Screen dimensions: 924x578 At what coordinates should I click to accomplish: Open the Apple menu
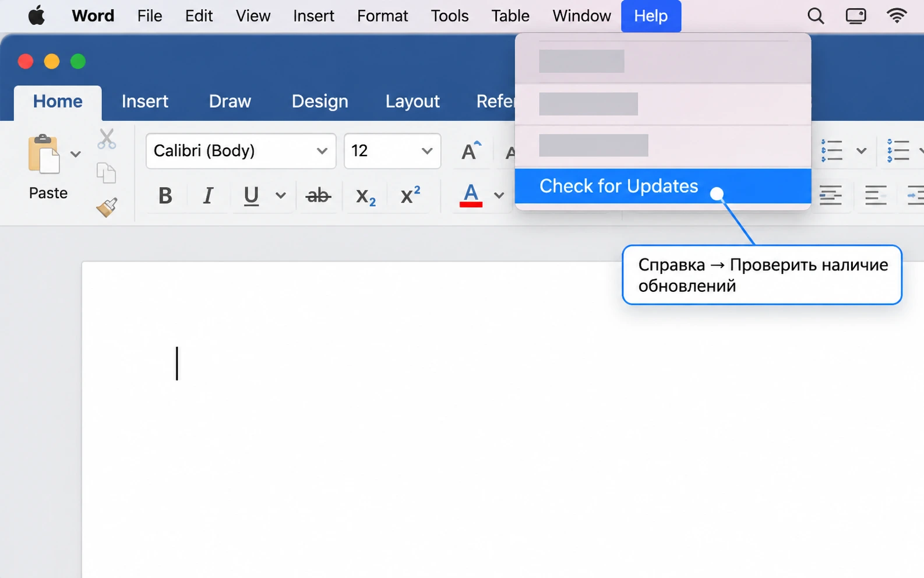pos(36,16)
